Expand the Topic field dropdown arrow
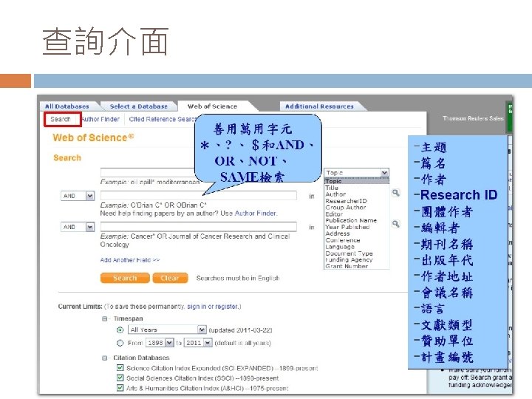The width and height of the screenshot is (532, 399). pyautogui.click(x=384, y=173)
